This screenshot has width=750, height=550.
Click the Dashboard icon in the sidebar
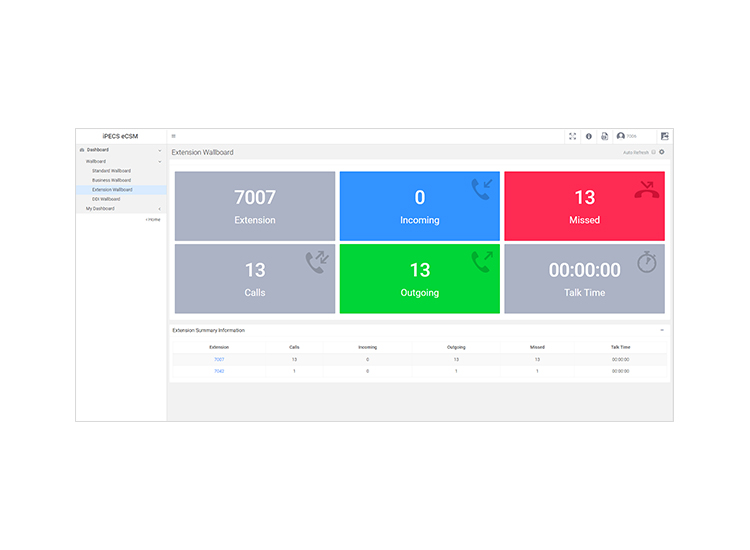[x=82, y=150]
